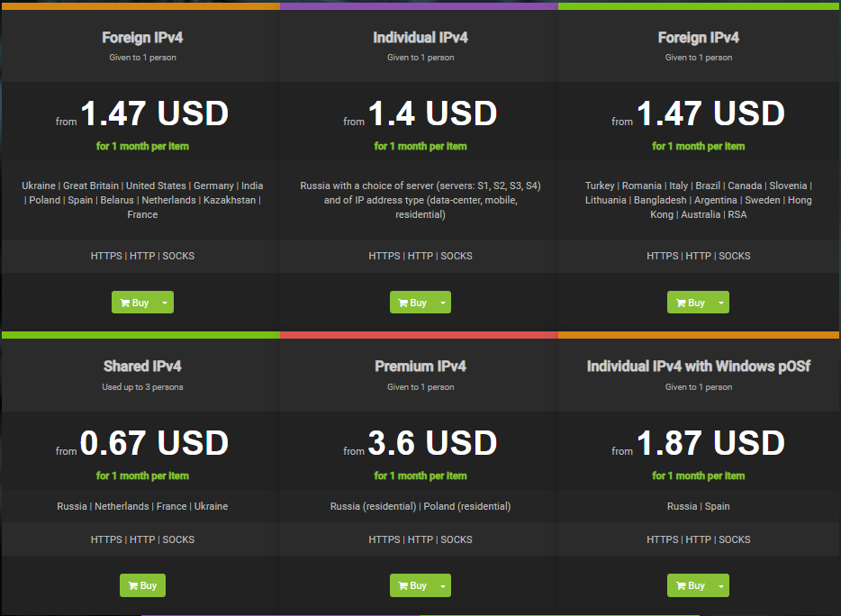Screen dimensions: 841x616
Task: Click 1.47 USD price on Ukraine Foreign IPv4 card
Action: [155, 113]
